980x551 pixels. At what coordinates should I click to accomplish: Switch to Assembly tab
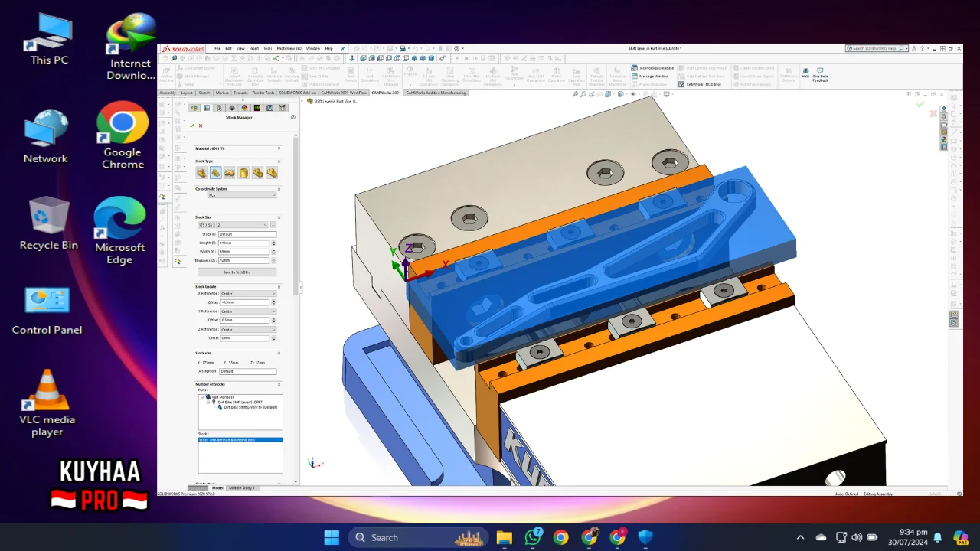tap(168, 93)
